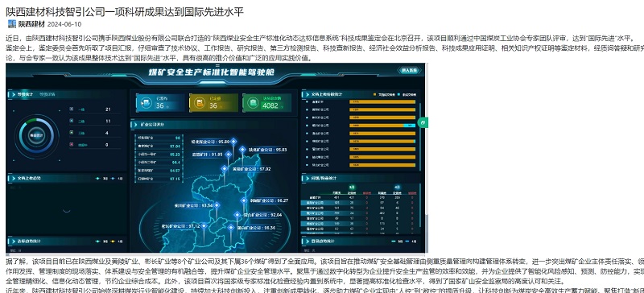Toggle the 三级 legend square with value 4
644x293 pixels.
pyautogui.click(x=72, y=133)
